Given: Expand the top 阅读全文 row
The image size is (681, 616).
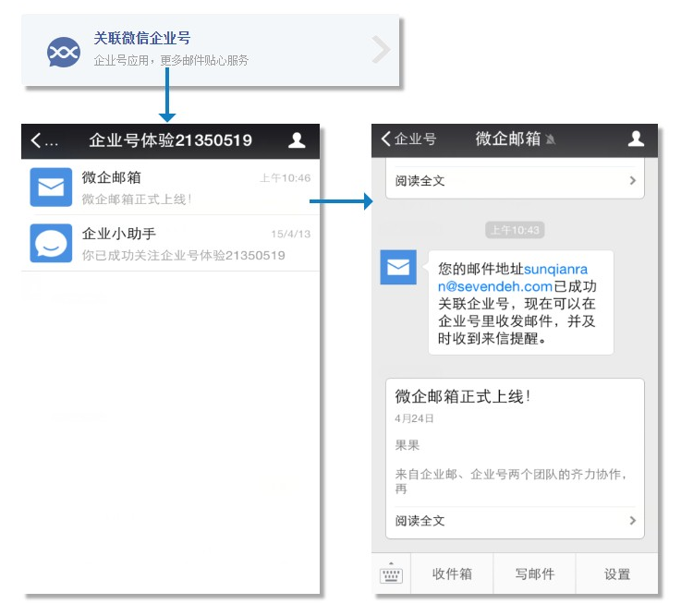Looking at the screenshot, I should pos(515,181).
